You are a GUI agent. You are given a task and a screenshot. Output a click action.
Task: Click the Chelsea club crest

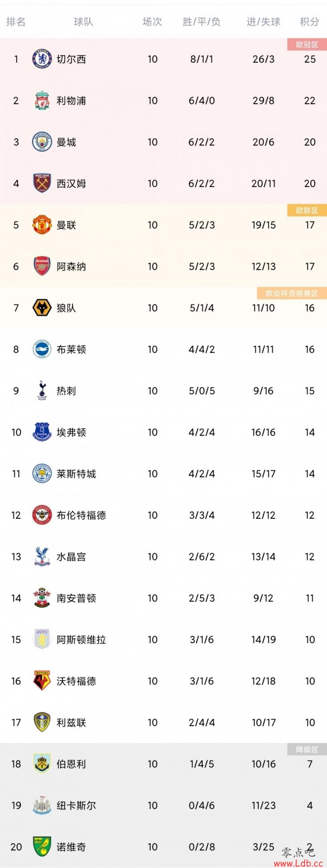(x=42, y=59)
